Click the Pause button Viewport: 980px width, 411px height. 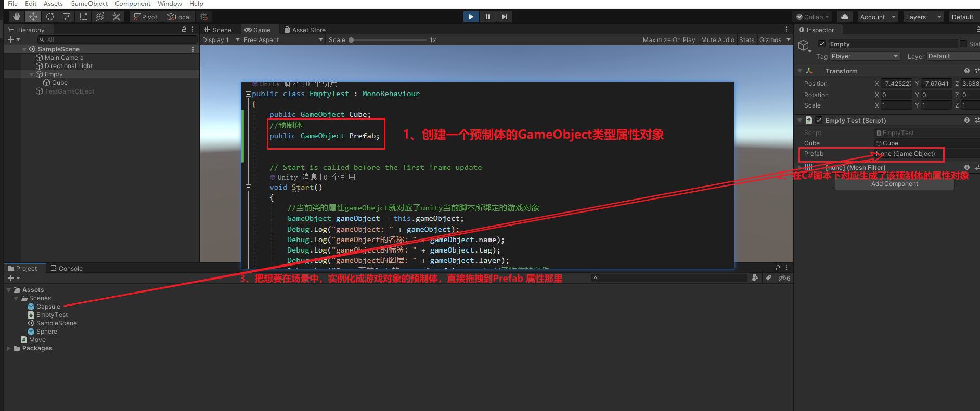(x=487, y=17)
